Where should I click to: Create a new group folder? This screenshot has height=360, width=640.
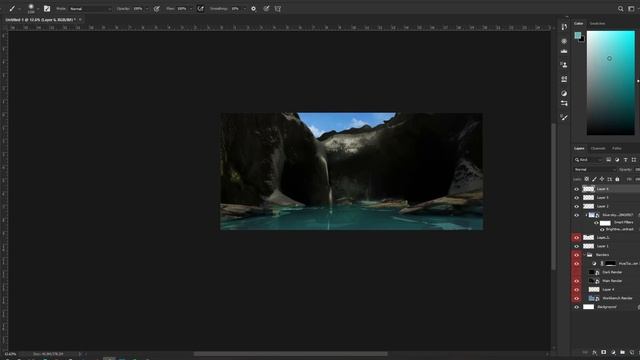click(622, 352)
